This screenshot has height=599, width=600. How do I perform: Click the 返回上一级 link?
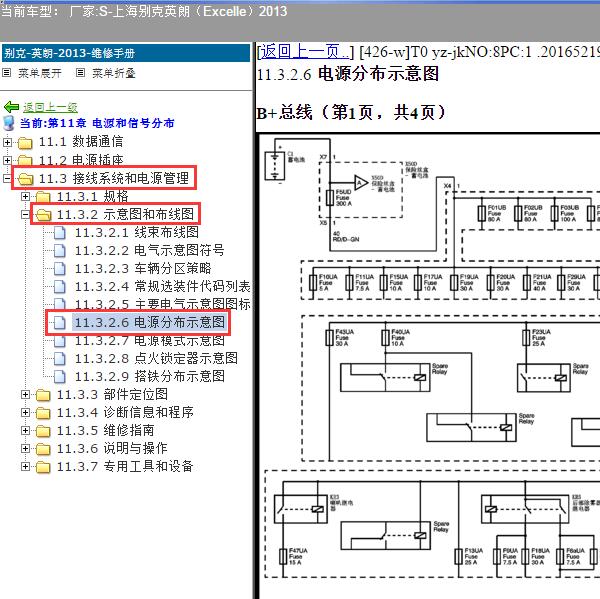tap(50, 108)
